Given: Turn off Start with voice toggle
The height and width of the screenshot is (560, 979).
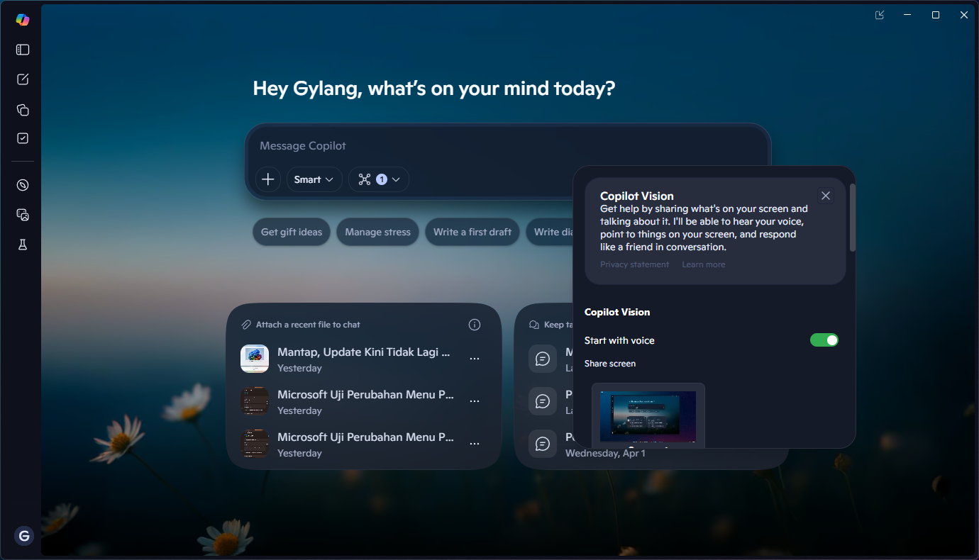Looking at the screenshot, I should coord(824,340).
